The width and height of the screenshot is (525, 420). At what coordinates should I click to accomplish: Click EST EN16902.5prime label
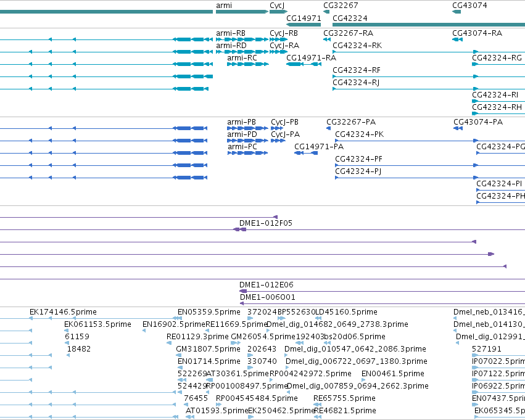174,324
